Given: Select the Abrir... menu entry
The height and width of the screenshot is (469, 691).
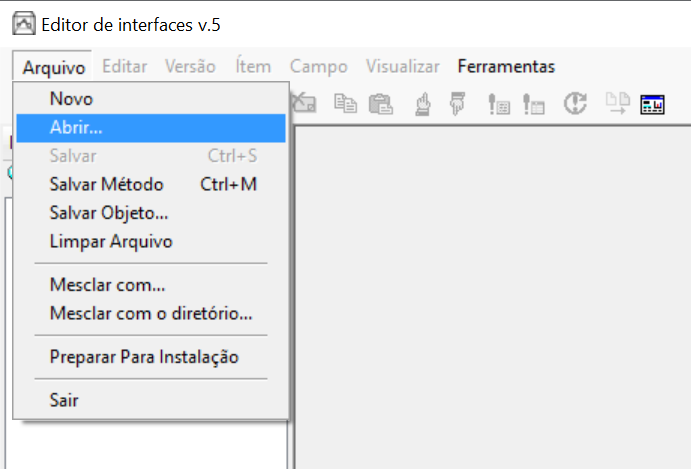Looking at the screenshot, I should pos(76,128).
